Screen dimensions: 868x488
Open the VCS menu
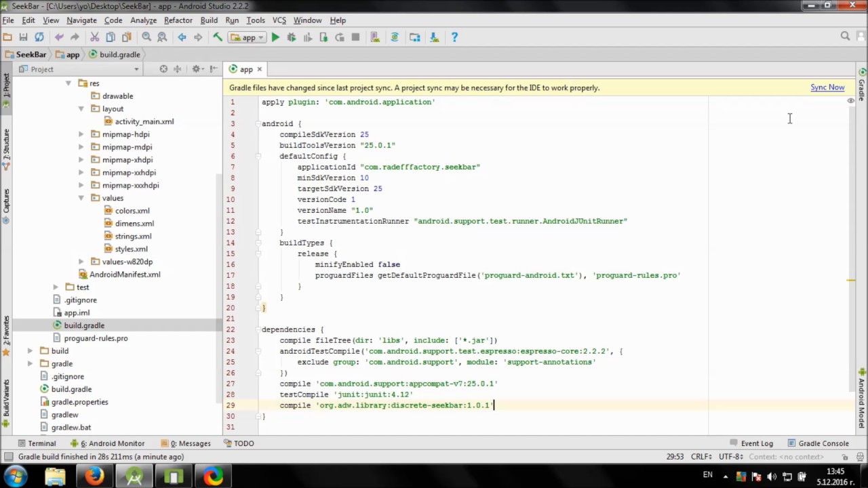coord(279,20)
